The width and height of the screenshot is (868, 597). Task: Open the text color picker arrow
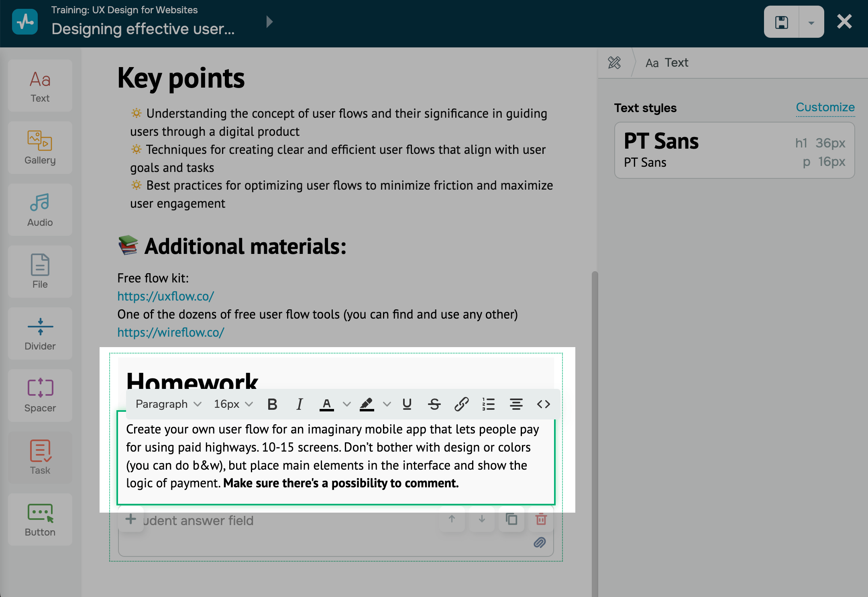click(x=347, y=404)
